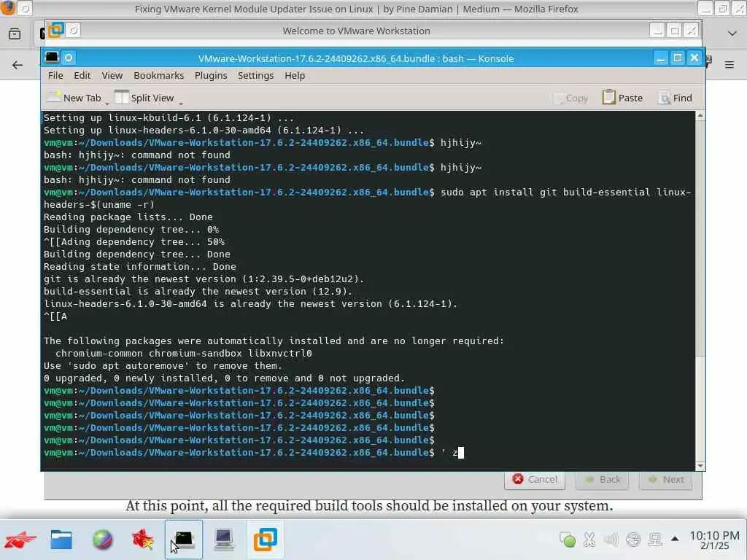Click 'build-essential is already the newest version' line
The height and width of the screenshot is (560, 747).
click(198, 292)
